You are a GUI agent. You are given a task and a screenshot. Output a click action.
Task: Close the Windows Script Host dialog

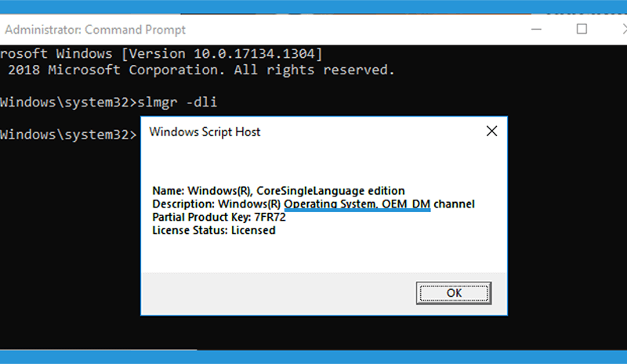click(492, 131)
